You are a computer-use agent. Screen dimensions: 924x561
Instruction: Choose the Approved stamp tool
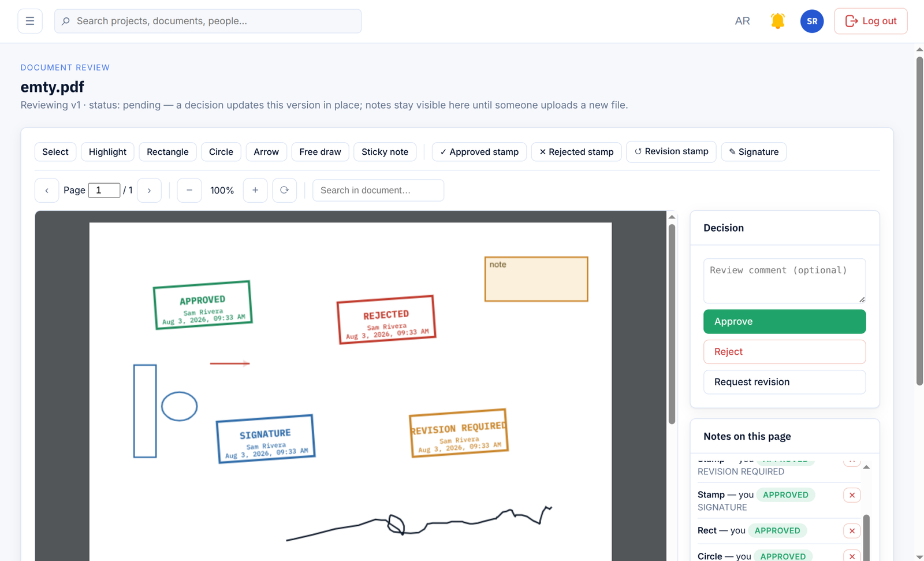pyautogui.click(x=479, y=152)
